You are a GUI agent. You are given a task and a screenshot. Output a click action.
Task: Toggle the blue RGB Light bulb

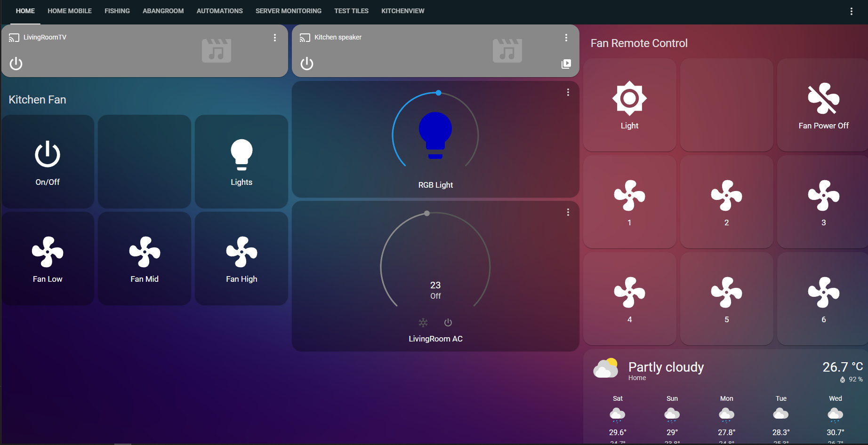point(435,135)
